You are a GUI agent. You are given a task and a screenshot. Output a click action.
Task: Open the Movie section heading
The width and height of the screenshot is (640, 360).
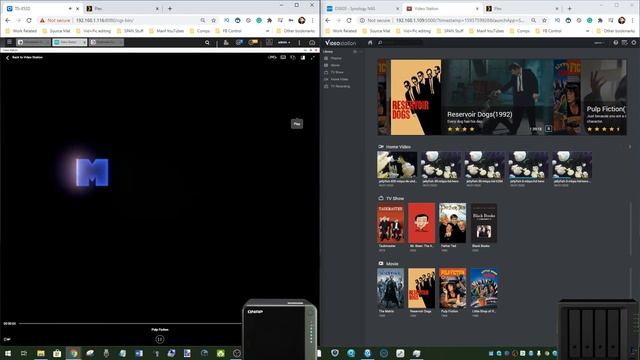[x=388, y=264]
